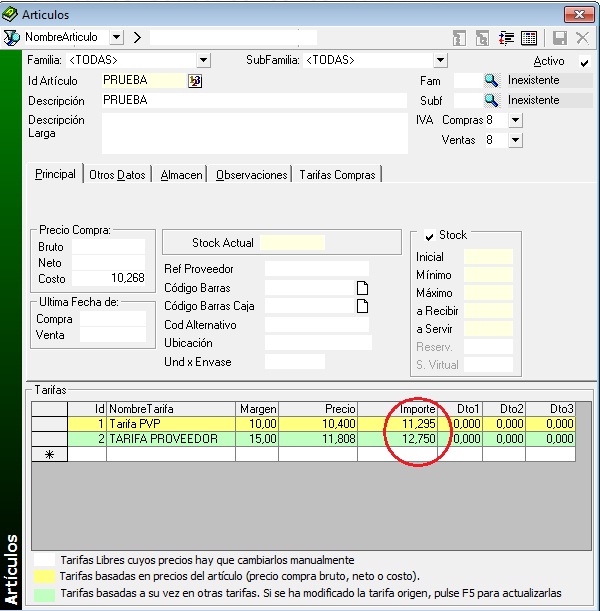Click the Id Artículo field containing PRUEBA
This screenshot has height=611, width=600.
coord(144,80)
